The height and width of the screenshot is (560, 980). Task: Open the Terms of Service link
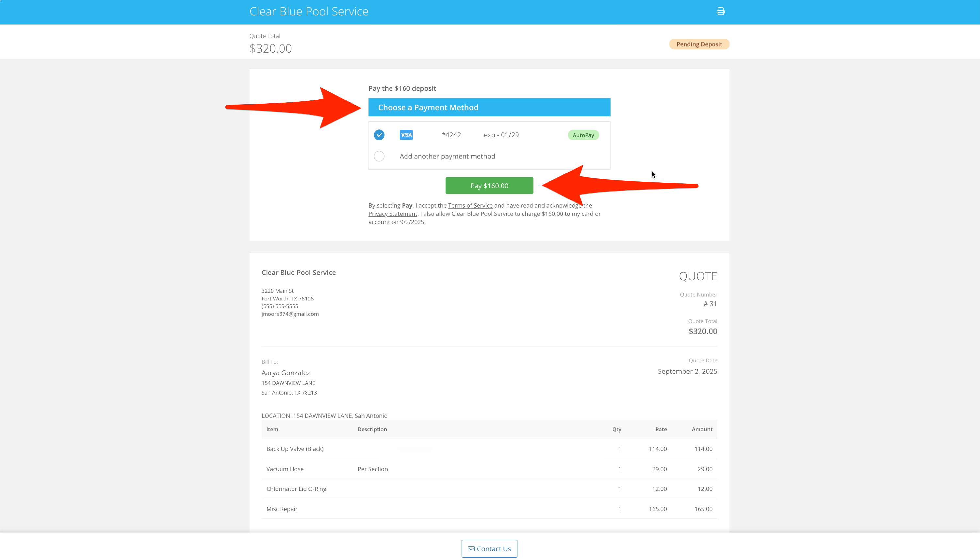470,205
